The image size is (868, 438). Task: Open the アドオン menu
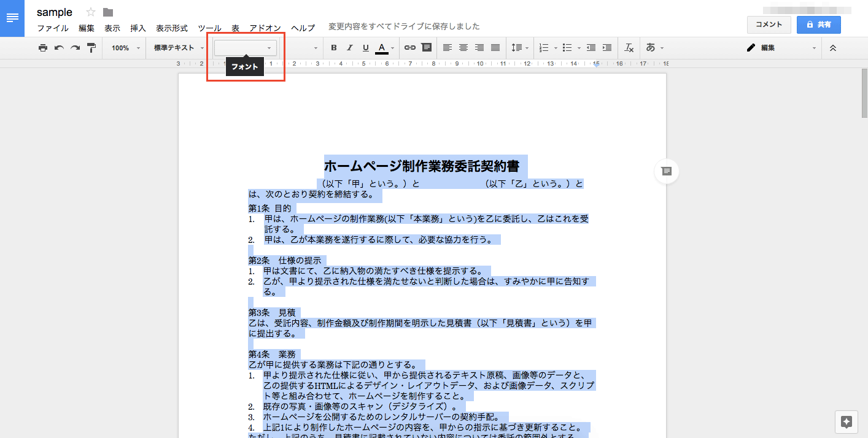click(265, 28)
